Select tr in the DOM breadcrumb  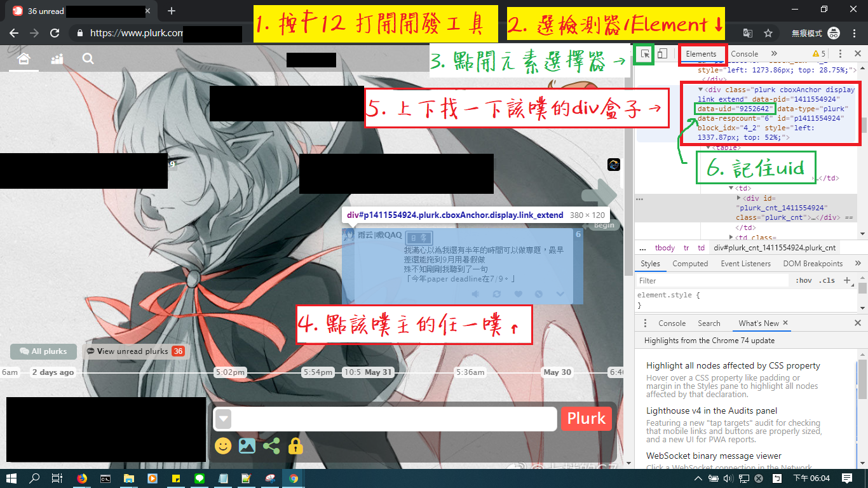pos(686,248)
